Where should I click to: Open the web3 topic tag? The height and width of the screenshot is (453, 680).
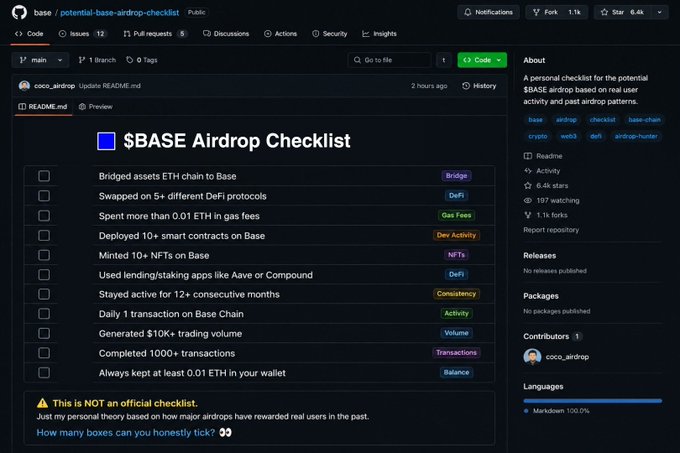tap(568, 136)
